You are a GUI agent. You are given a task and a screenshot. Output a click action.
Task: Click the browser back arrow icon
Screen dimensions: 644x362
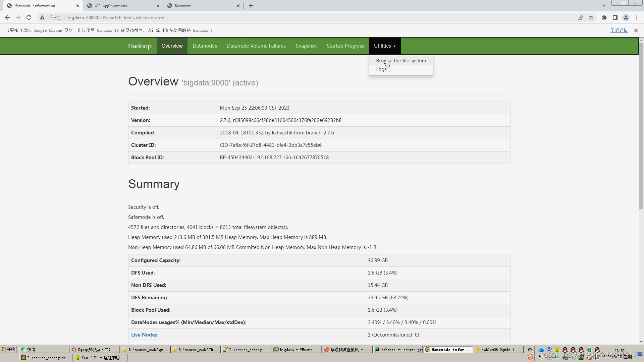(x=7, y=17)
